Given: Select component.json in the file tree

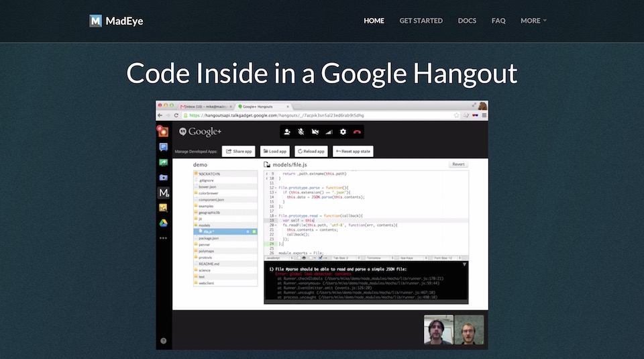Looking at the screenshot, I should click(225, 199).
